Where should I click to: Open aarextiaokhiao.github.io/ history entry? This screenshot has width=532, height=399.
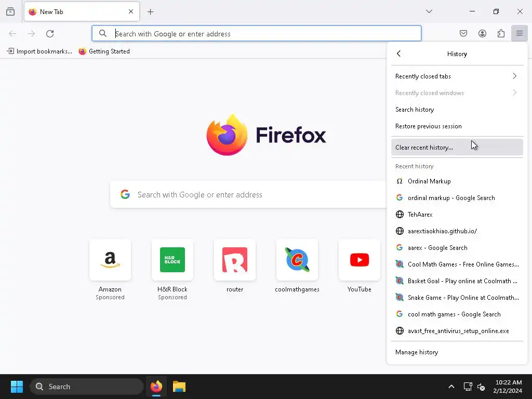click(457, 231)
